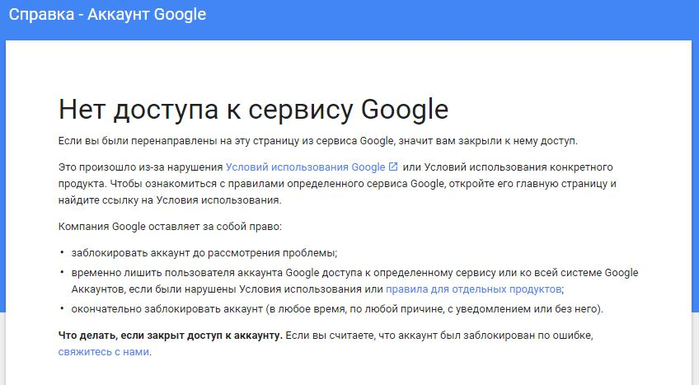Click the свяжитесь с нами link

point(103,352)
